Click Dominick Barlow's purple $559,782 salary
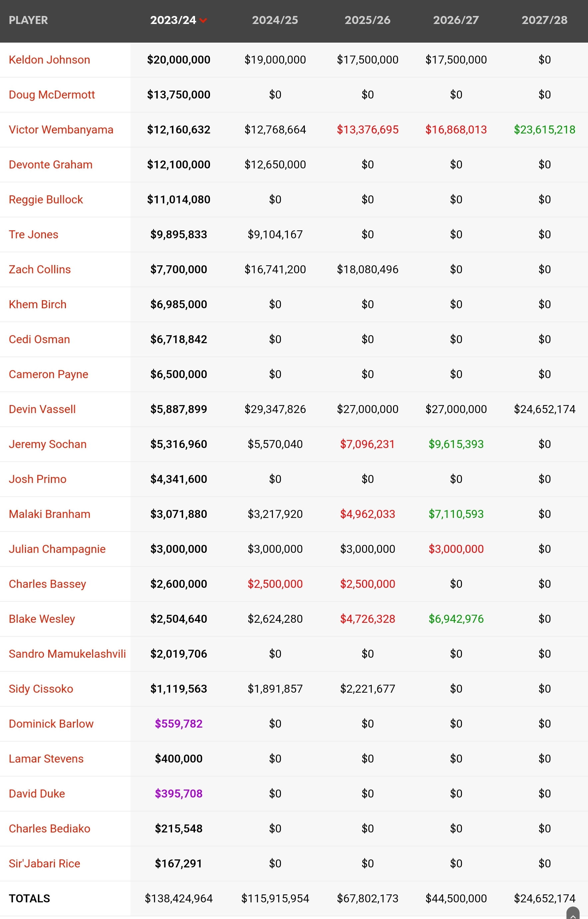Viewport: 588px width, 919px height. point(179,724)
